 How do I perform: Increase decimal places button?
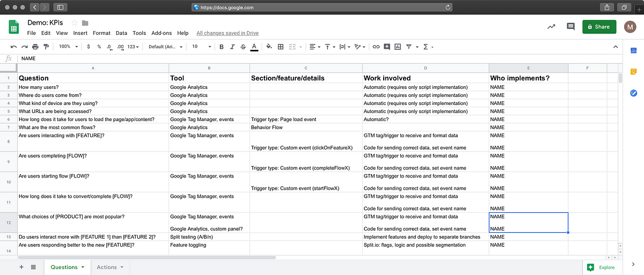click(120, 47)
